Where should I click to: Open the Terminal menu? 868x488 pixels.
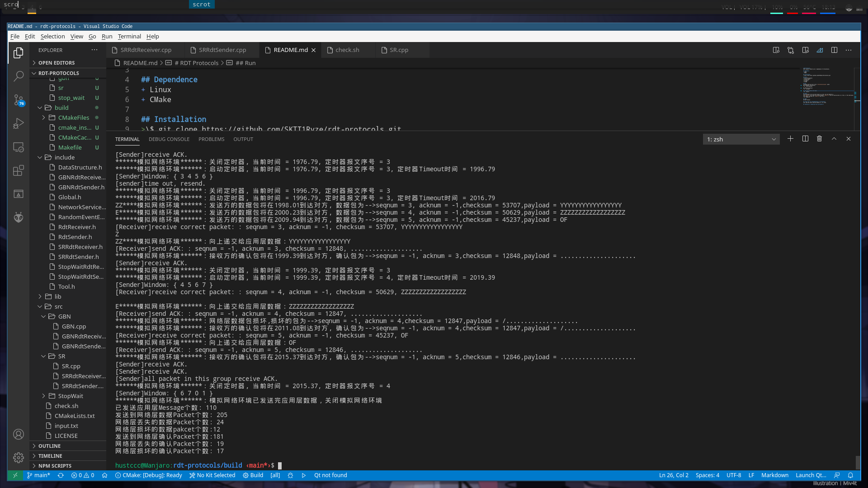pyautogui.click(x=129, y=36)
